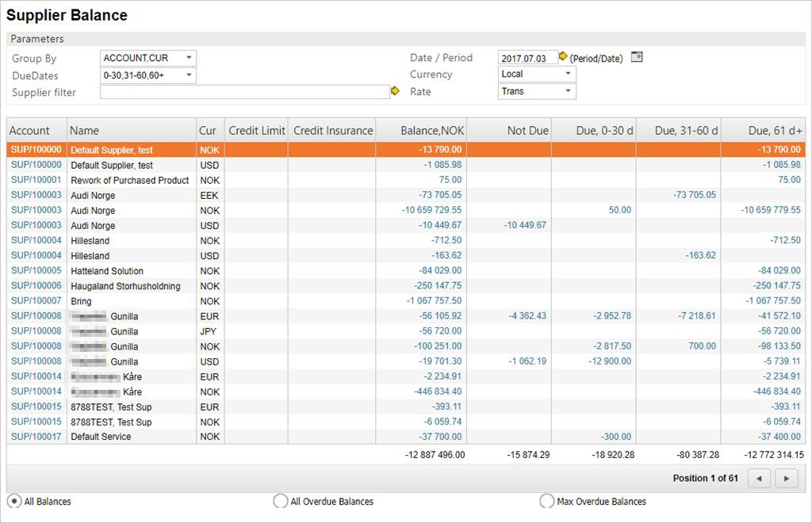The image size is (812, 523).
Task: Select the All Balances radio button
Action: pos(14,502)
